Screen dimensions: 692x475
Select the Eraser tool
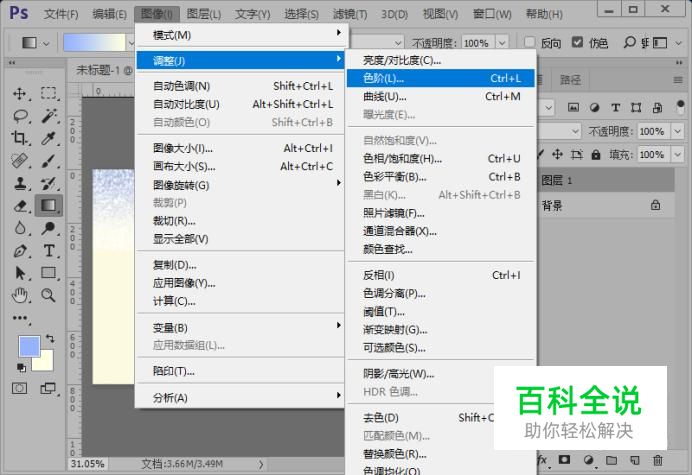[20, 205]
